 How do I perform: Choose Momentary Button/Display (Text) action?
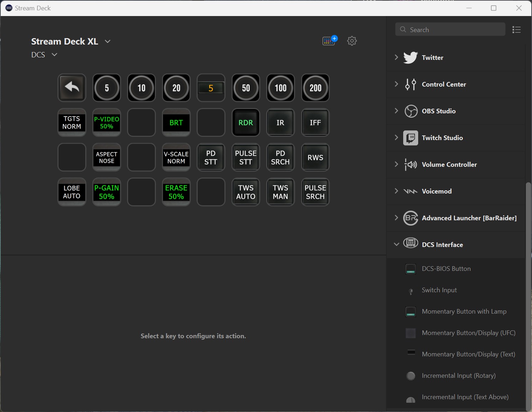tap(456, 354)
